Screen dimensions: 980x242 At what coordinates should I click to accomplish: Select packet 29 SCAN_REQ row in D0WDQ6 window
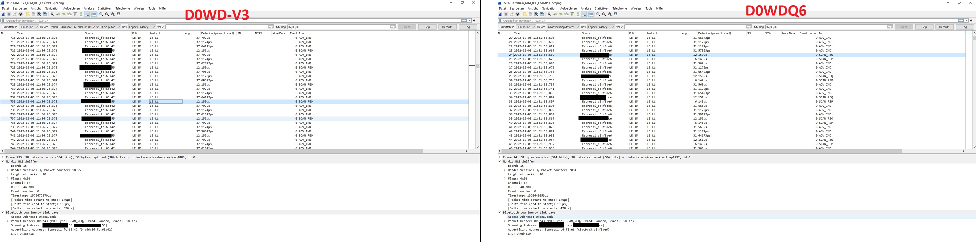731,76
